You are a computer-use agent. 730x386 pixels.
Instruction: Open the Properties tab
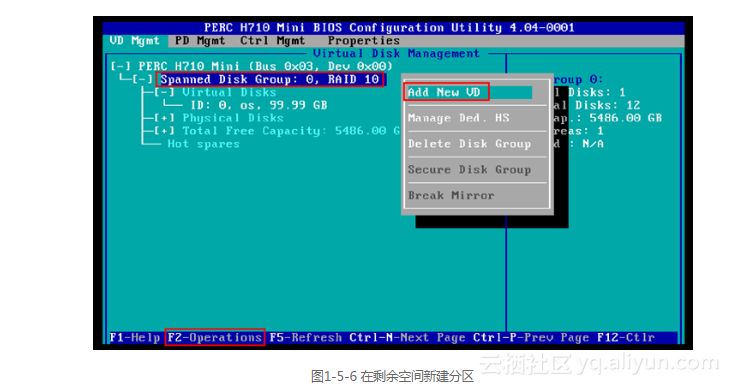(x=364, y=41)
